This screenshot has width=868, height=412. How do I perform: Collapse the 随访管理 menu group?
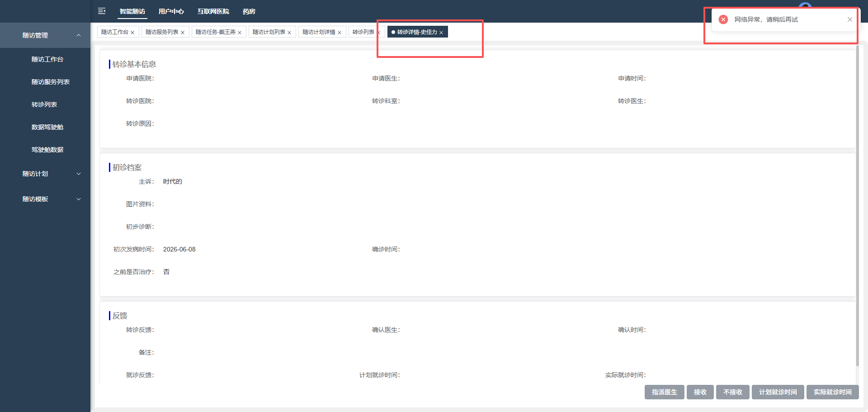coord(79,35)
